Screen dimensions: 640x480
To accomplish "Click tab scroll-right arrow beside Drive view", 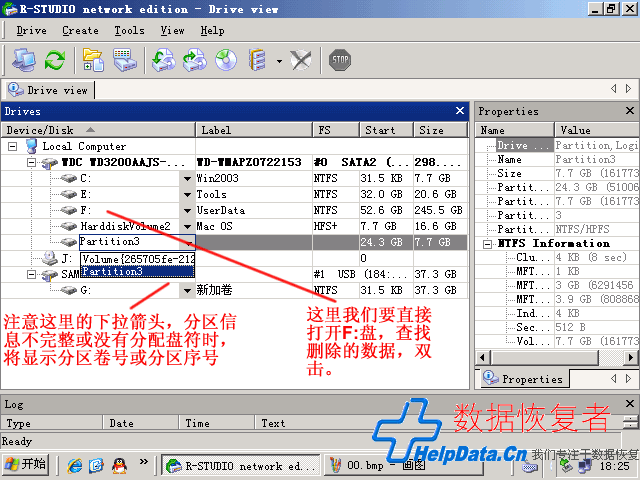I will click(629, 89).
